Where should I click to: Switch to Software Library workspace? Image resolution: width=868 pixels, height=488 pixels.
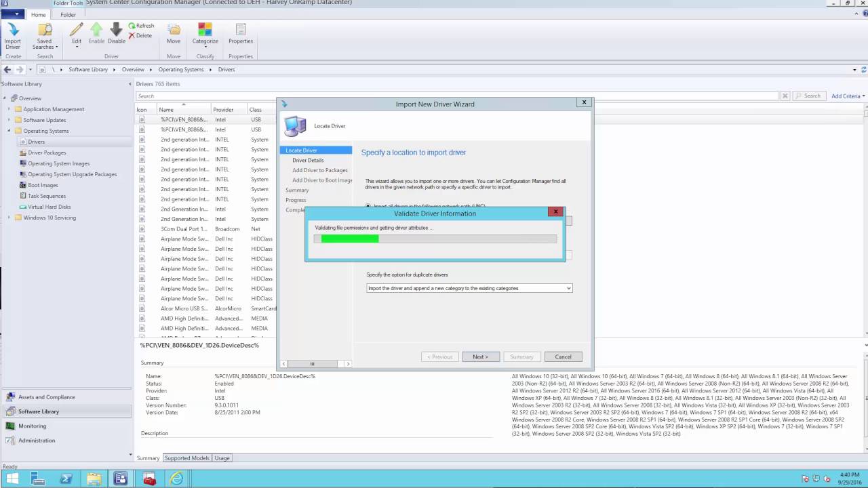66,411
